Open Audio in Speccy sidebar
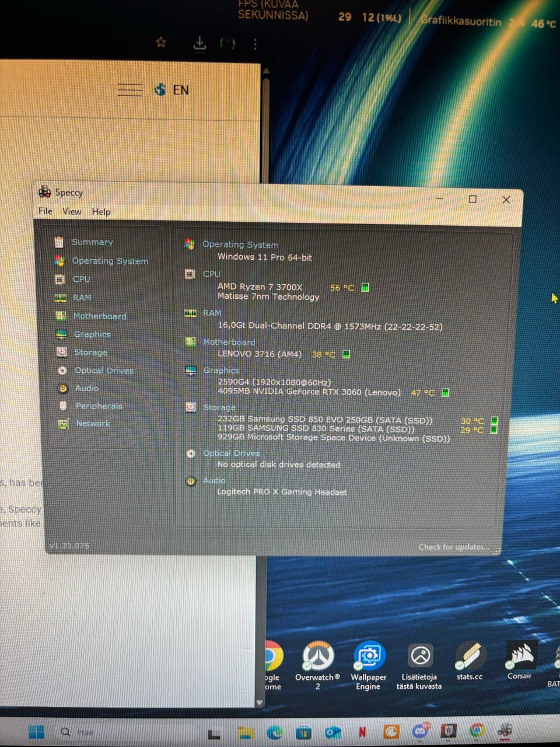Viewport: 560px width, 747px height. [86, 388]
